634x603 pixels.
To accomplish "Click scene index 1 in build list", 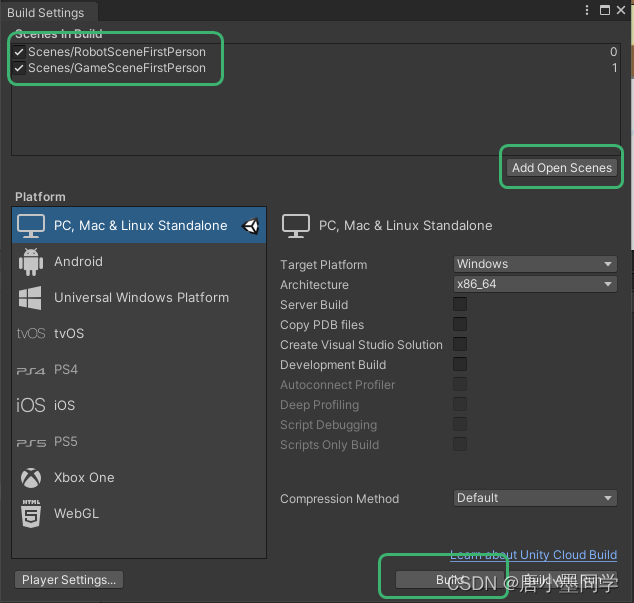I will [614, 68].
